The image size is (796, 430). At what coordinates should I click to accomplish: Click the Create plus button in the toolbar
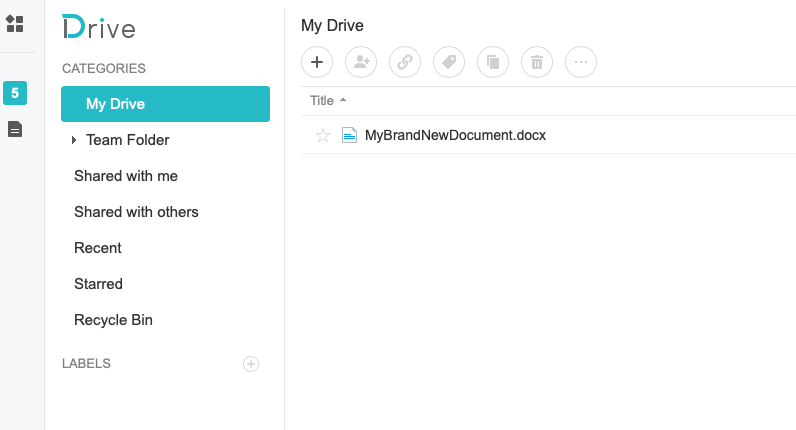tap(317, 62)
